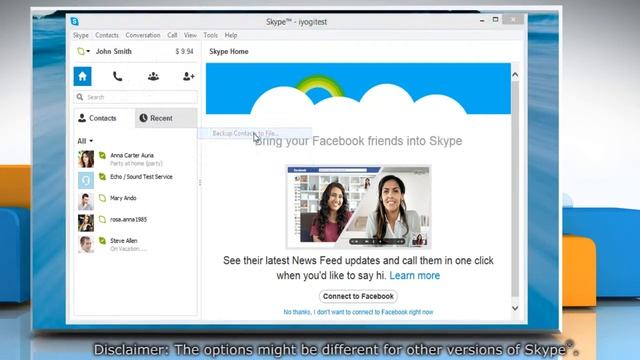Click Mary Ando's avatar picture
This screenshot has height=360, width=640.
coord(86,201)
